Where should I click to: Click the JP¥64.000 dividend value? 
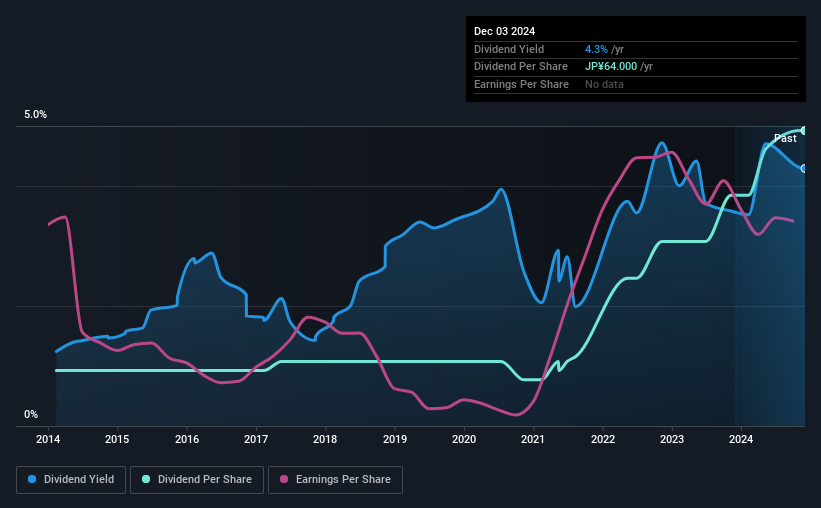pyautogui.click(x=611, y=67)
